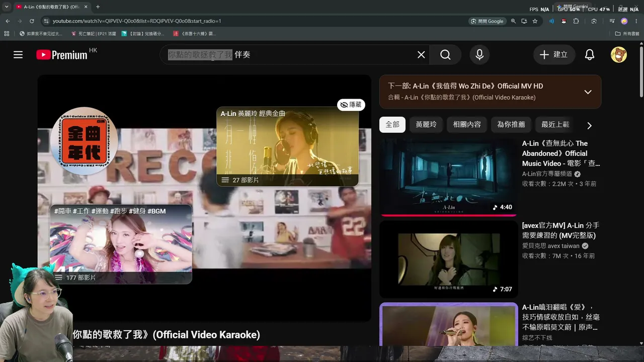Visit the 愛貝克思 avex taiwan channel link

tap(551, 246)
